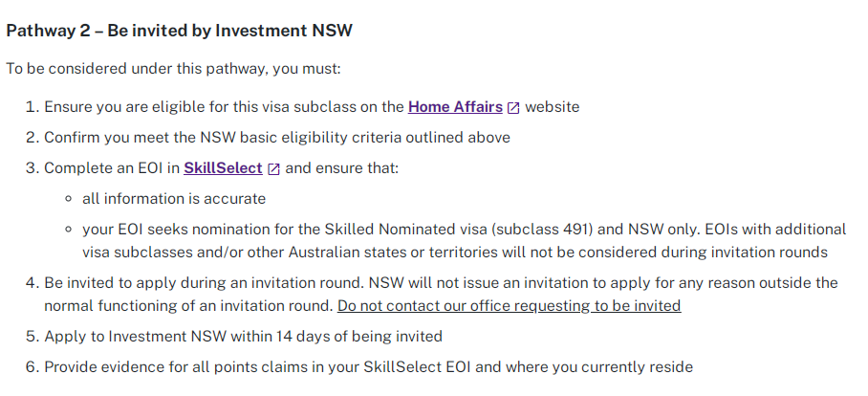868x396 pixels.
Task: Click the "Pathway 2" heading
Action: click(180, 31)
